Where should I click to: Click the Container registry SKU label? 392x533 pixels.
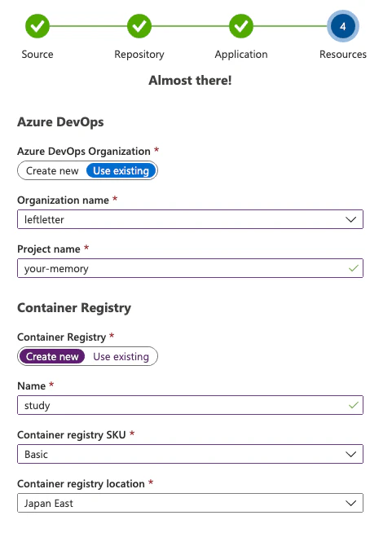tap(72, 434)
